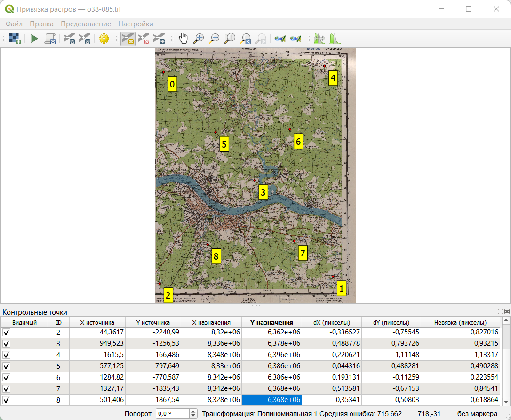Viewport: 511px width, 420px height.
Task: Float the Контрольные точки panel
Action: [x=501, y=312]
